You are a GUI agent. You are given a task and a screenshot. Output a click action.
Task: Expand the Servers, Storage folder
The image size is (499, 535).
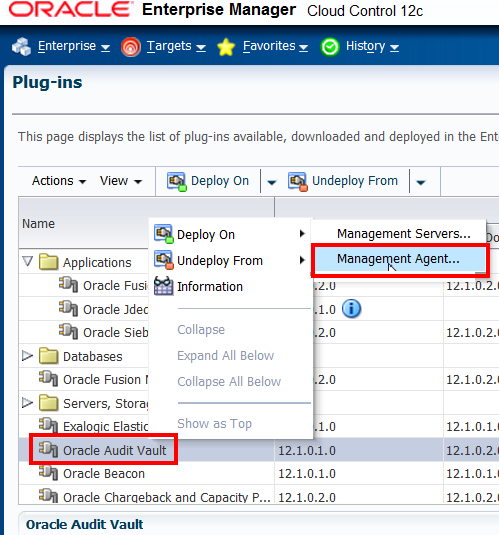27,403
